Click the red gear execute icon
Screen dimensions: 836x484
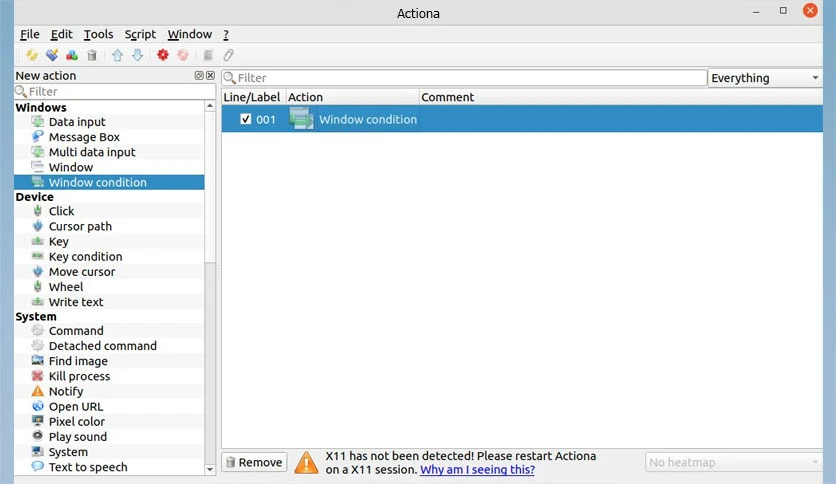(x=163, y=55)
